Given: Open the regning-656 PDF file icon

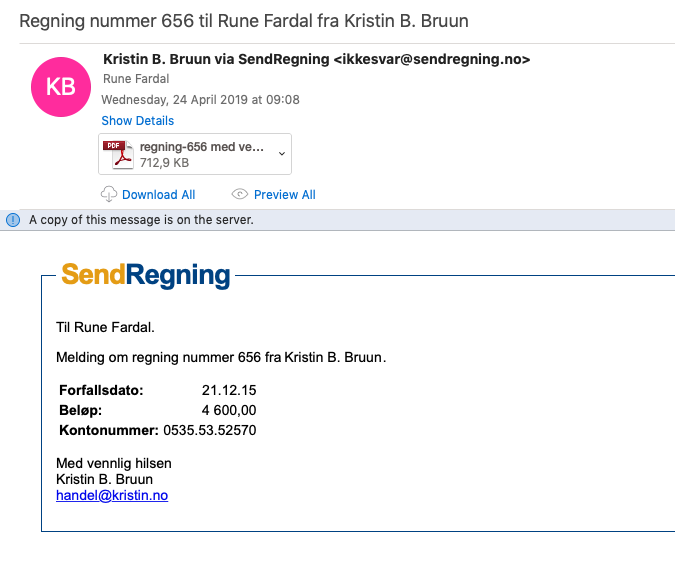Looking at the screenshot, I should click(x=118, y=155).
